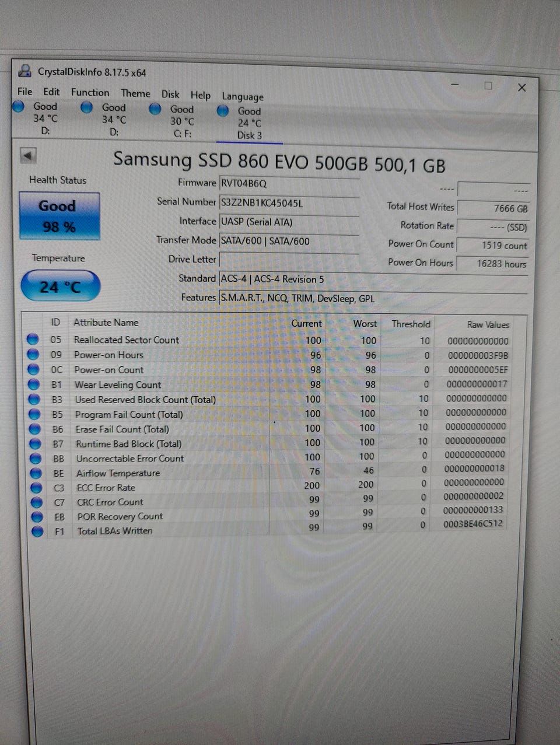
Task: Click the 24 °C temperature button
Action: 61,286
